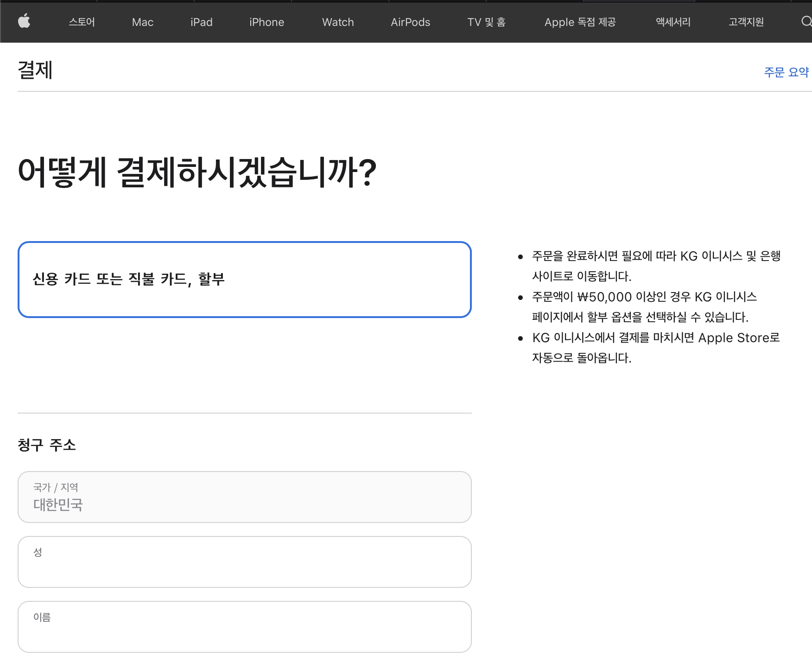Screen dimensions: 812x663
Task: Go to 액세서리 section
Action: coord(673,22)
